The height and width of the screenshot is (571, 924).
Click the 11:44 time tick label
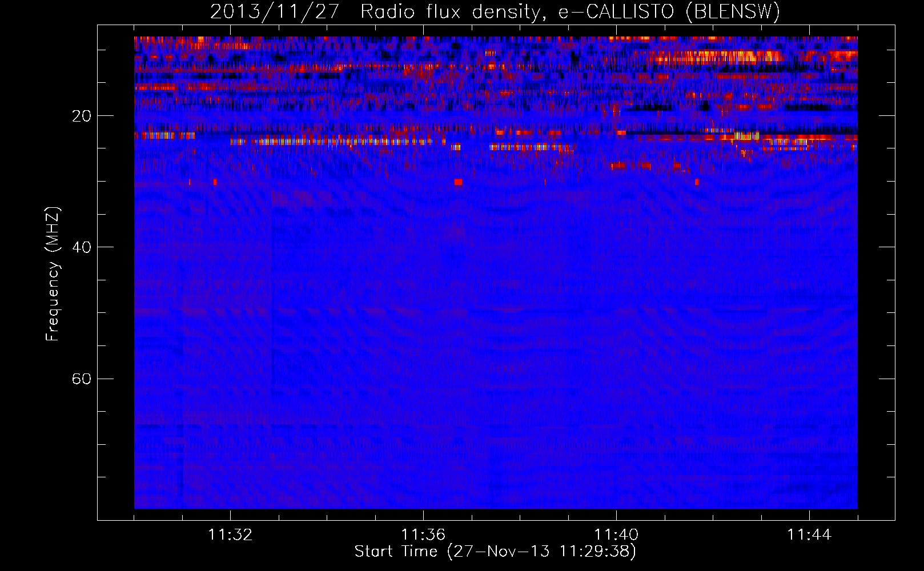pos(809,534)
